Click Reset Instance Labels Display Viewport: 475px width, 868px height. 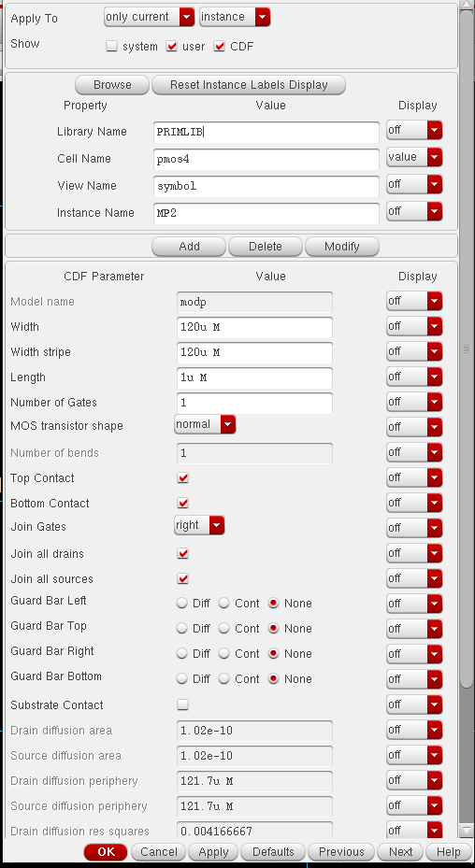[249, 85]
